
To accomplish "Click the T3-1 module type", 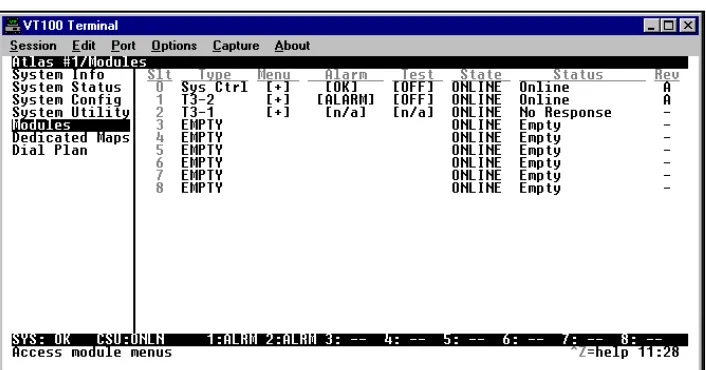I will [x=198, y=113].
